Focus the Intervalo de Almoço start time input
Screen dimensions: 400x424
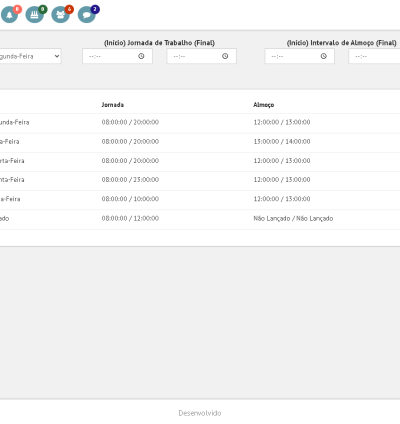tap(300, 56)
